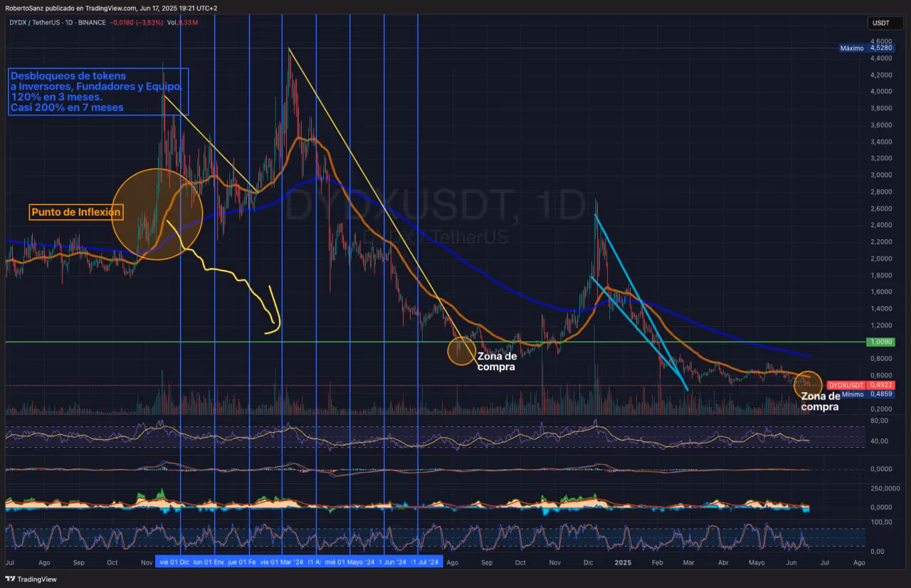Click the Feb label on time axis

click(657, 562)
